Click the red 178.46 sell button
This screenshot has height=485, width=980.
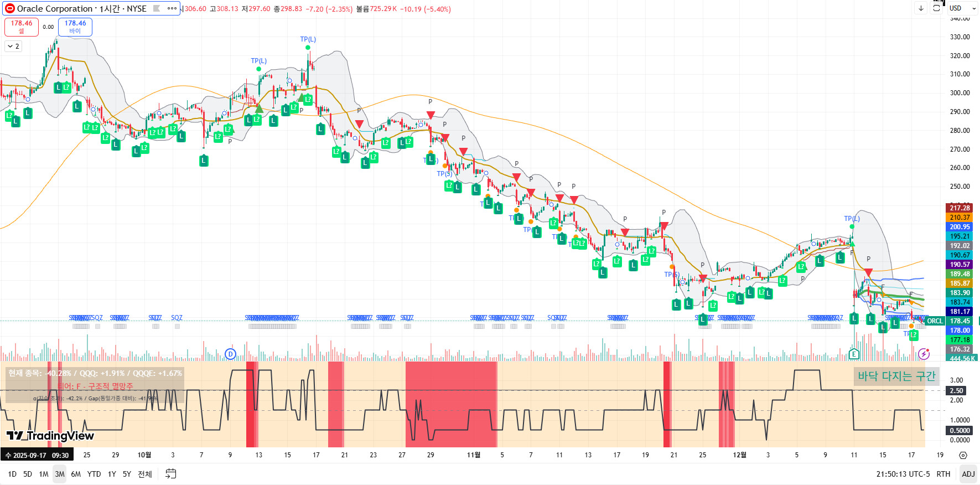(x=22, y=27)
